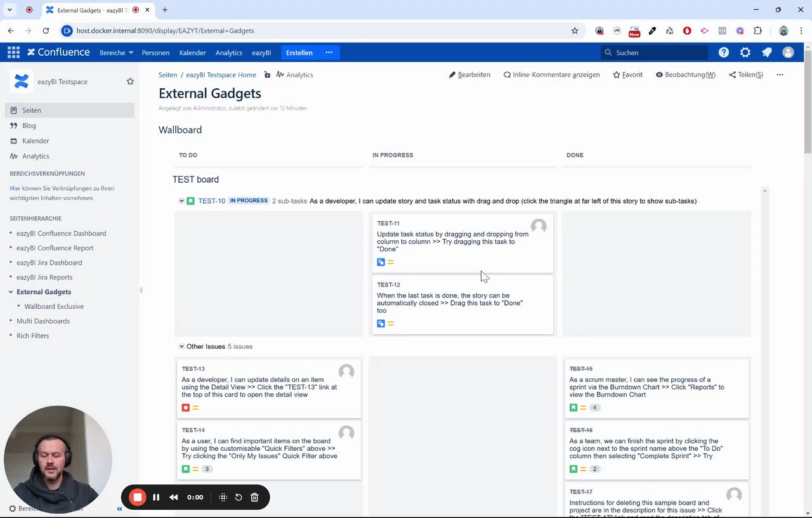Open more page actions ellipsis menu
This screenshot has width=812, height=518.
[780, 75]
